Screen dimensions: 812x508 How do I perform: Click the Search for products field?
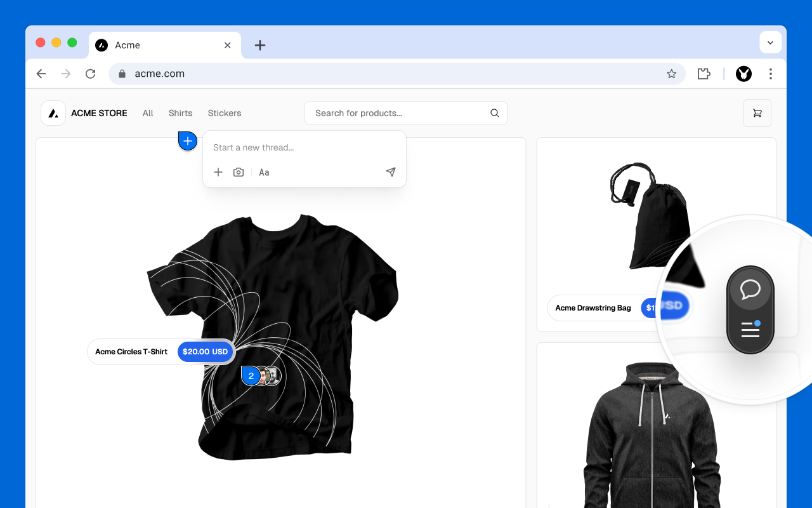406,113
